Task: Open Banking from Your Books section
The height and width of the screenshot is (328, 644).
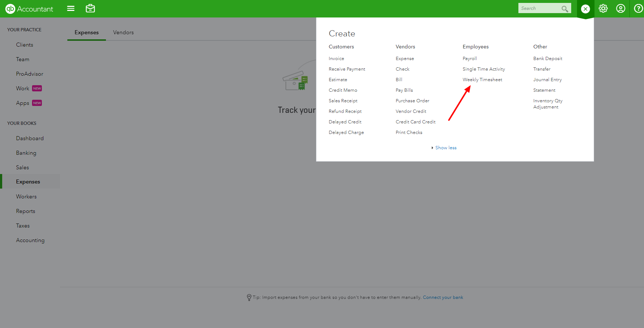Action: click(26, 153)
